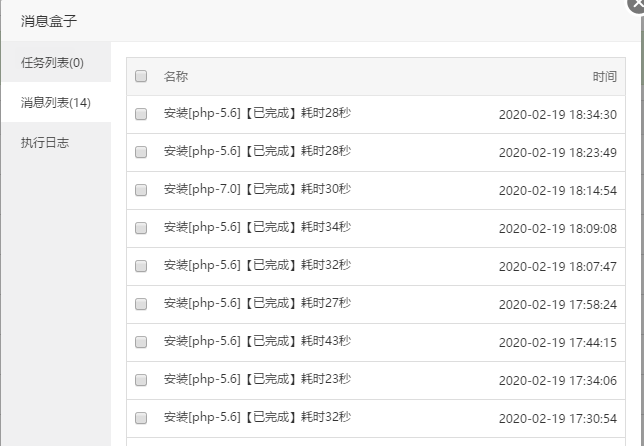This screenshot has height=446, width=644.
Task: Toggle the select-all checkbox in header
Action: click(x=141, y=76)
